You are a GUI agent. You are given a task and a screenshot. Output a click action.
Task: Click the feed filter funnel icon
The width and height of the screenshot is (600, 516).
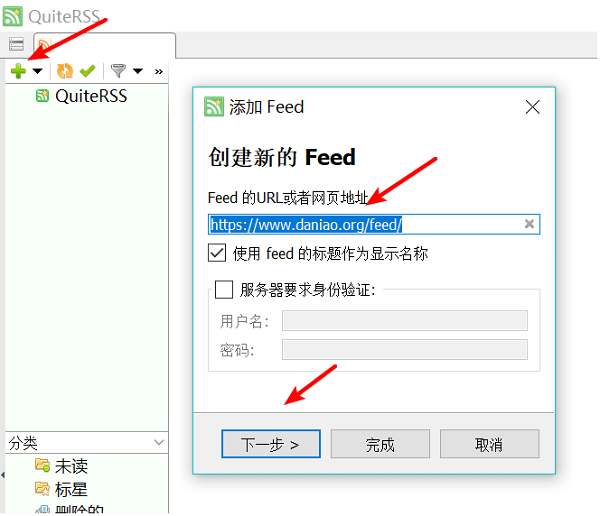(118, 71)
